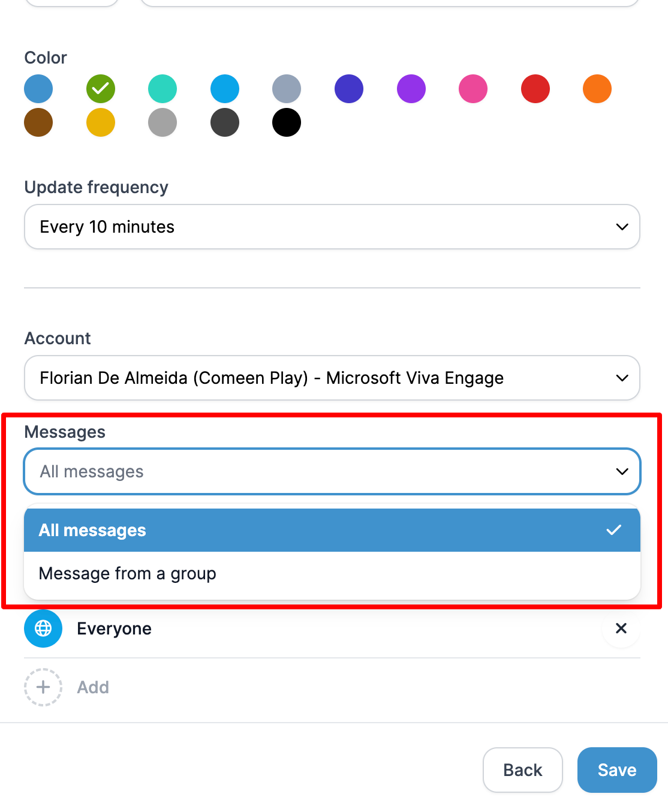Remove Everyone with the X icon
Image resolution: width=668 pixels, height=812 pixels.
621,628
